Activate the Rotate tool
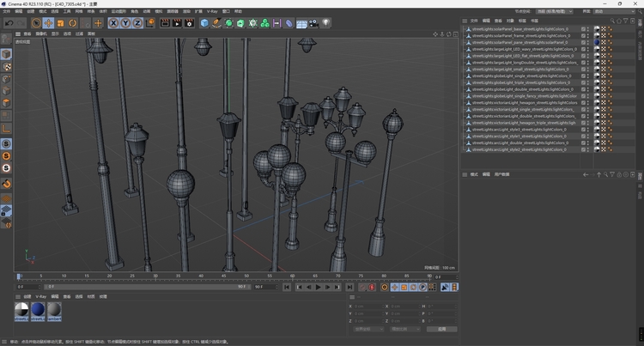The image size is (644, 346). [x=72, y=23]
